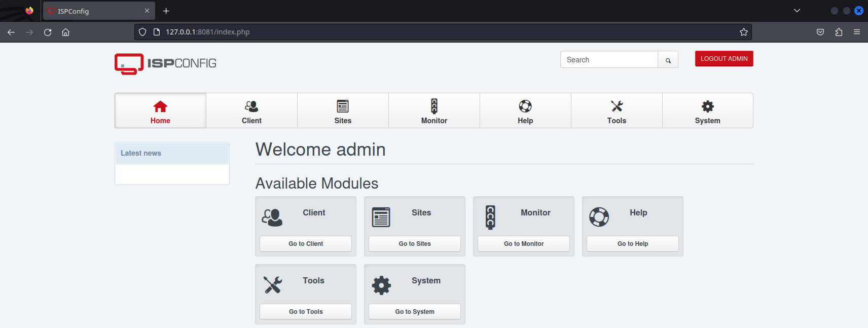Viewport: 868px width, 328px height.
Task: Click the Monitor module card title
Action: click(535, 213)
